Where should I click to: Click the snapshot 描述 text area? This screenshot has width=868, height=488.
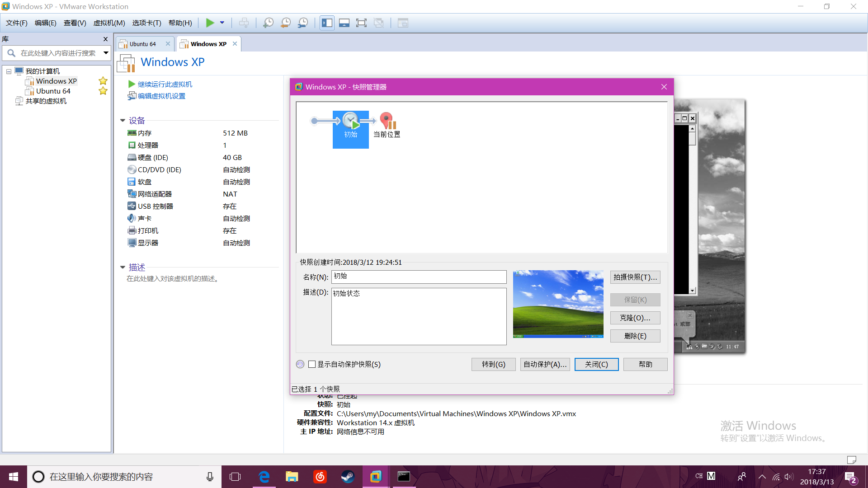point(419,316)
